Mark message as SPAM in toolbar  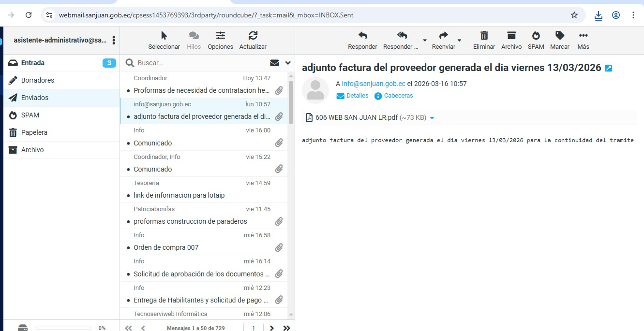[x=536, y=36]
